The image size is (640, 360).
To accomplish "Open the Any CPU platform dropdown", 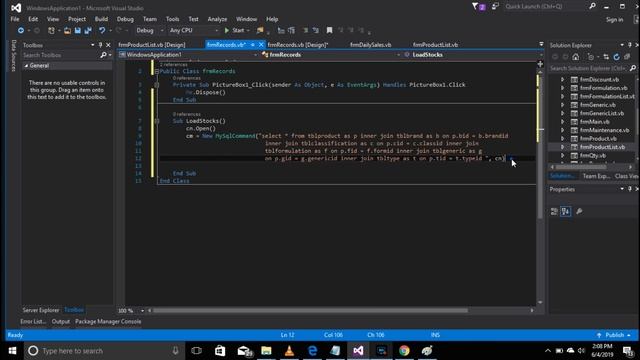I will [193, 31].
